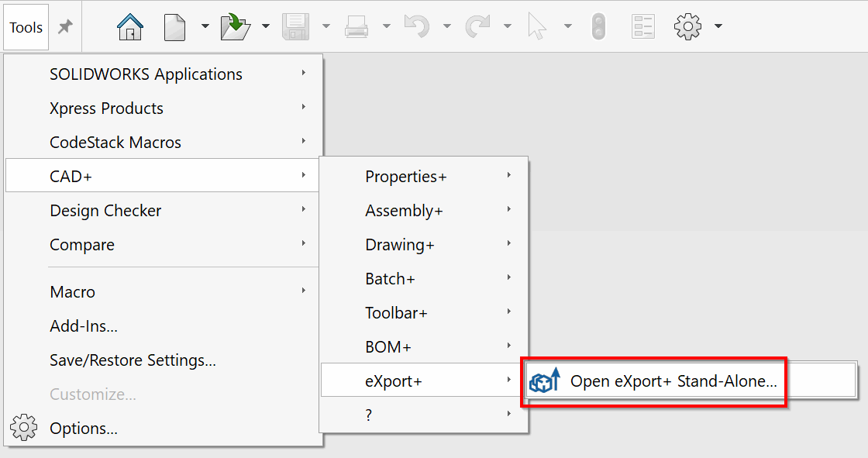868x458 pixels.
Task: Choose the Select cursor tool icon
Action: 537,26
